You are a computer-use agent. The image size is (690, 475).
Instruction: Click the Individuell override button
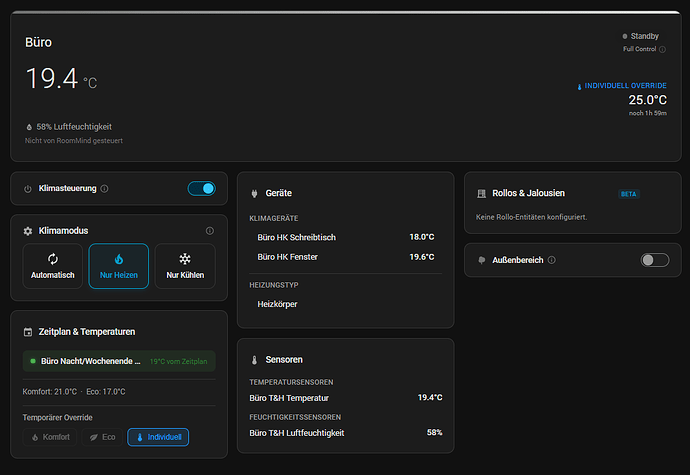click(x=158, y=437)
